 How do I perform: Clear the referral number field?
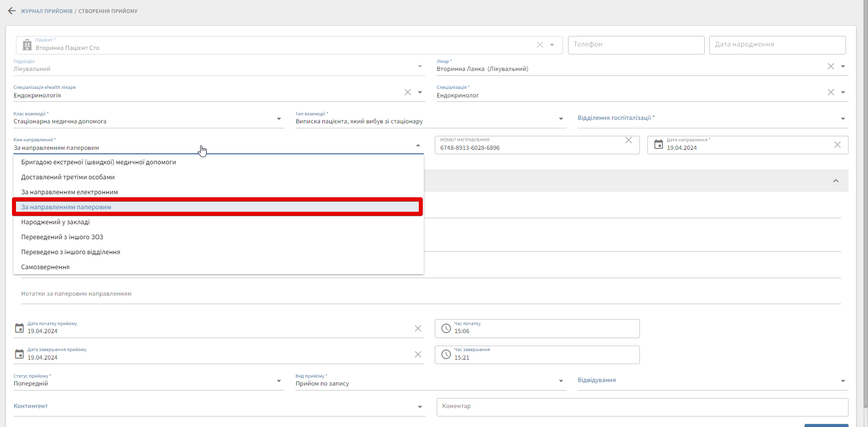pos(628,140)
